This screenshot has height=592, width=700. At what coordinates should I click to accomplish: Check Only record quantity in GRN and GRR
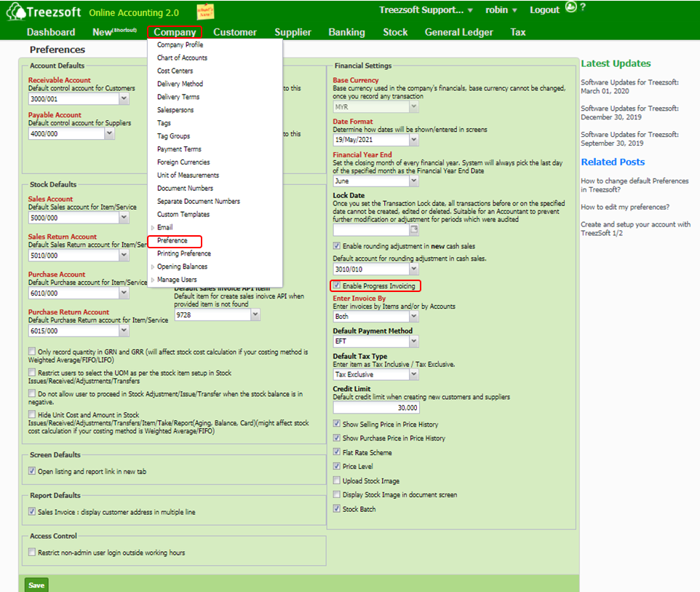click(x=32, y=351)
